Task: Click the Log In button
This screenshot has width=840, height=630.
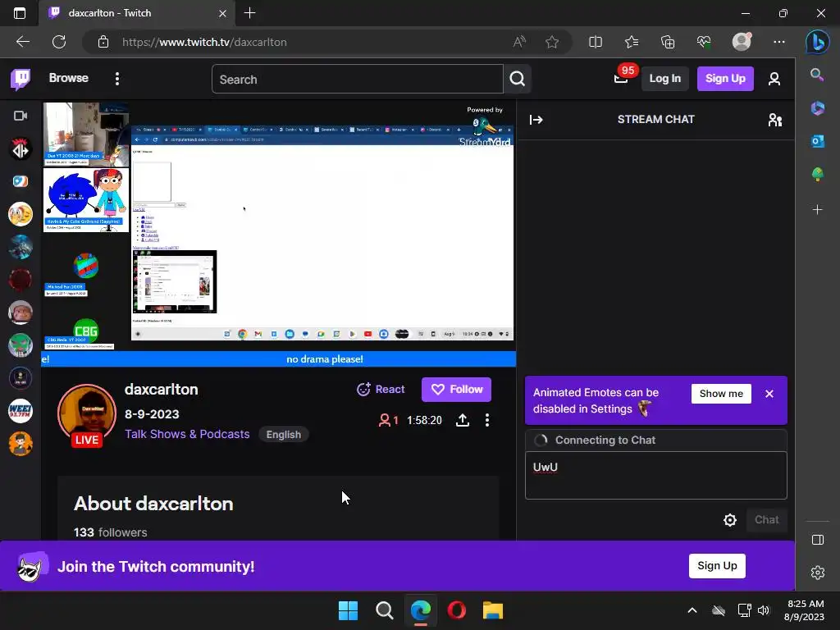Action: coord(664,79)
